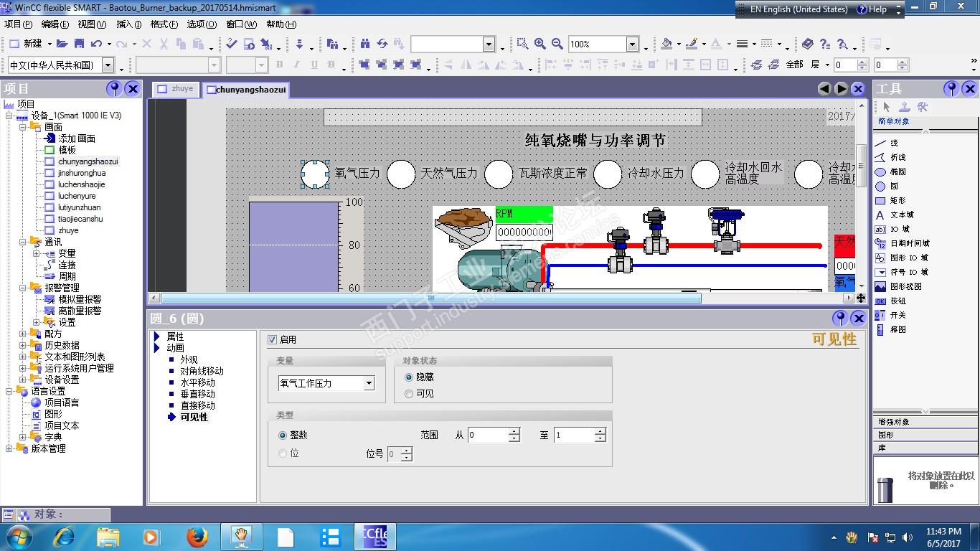The image size is (980, 551).
Task: Click the zoom out magnifier
Action: (x=557, y=44)
